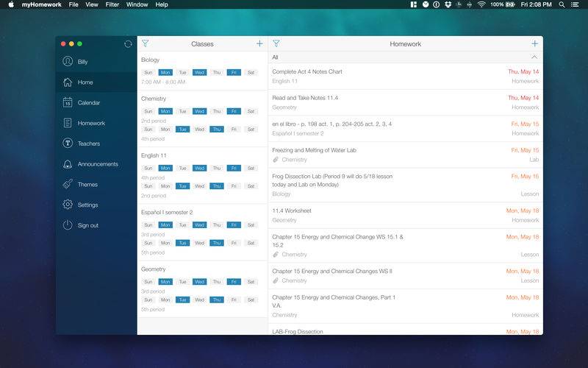This screenshot has width=588, height=368.
Task: Open the View menu
Action: [x=91, y=4]
